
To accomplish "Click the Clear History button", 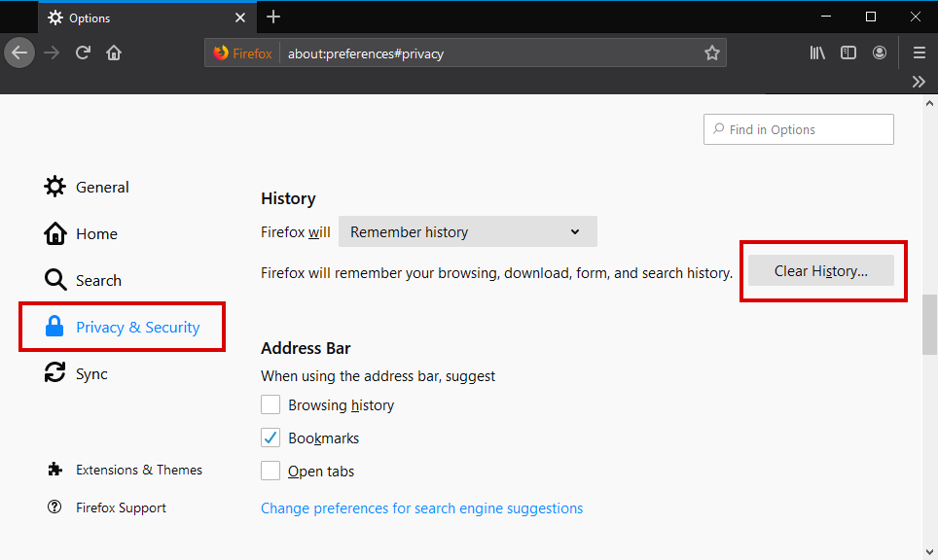I will pyautogui.click(x=820, y=271).
